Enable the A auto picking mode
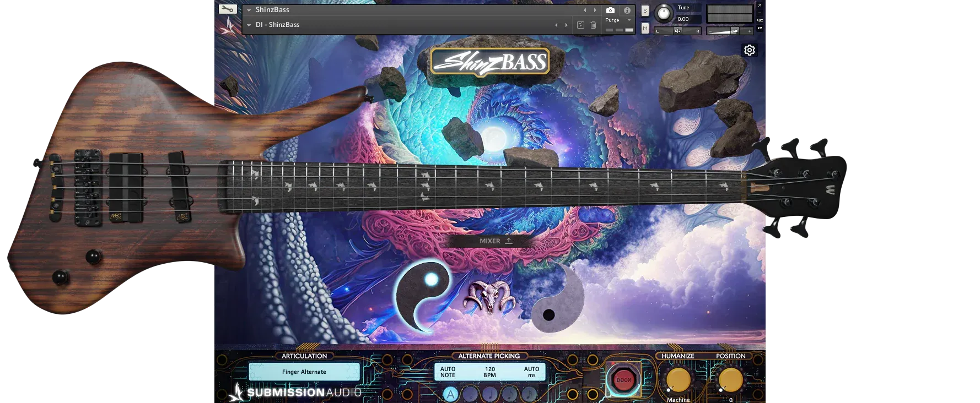980x403 pixels. [x=450, y=394]
